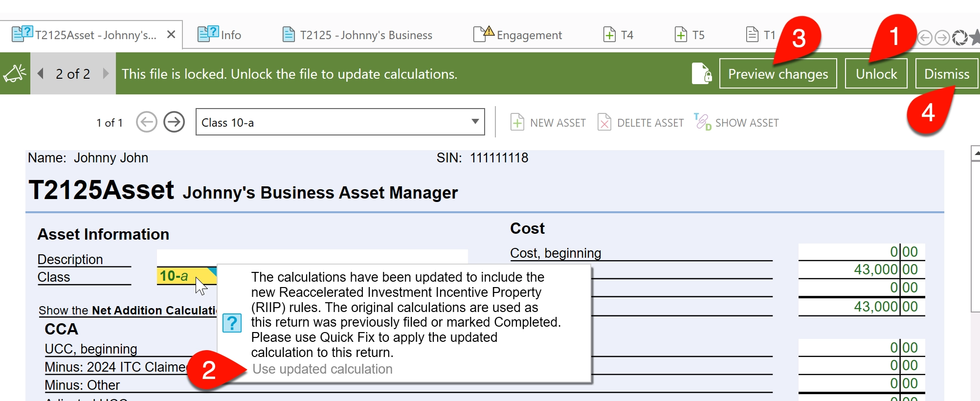Click the refresh icon beside tab arrows
Viewport: 980px width, 401px height.
point(959,37)
